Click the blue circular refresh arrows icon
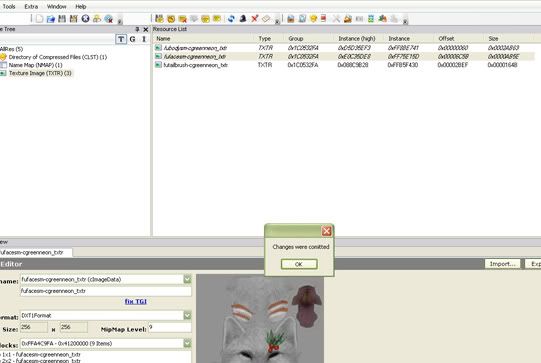 pyautogui.click(x=231, y=19)
